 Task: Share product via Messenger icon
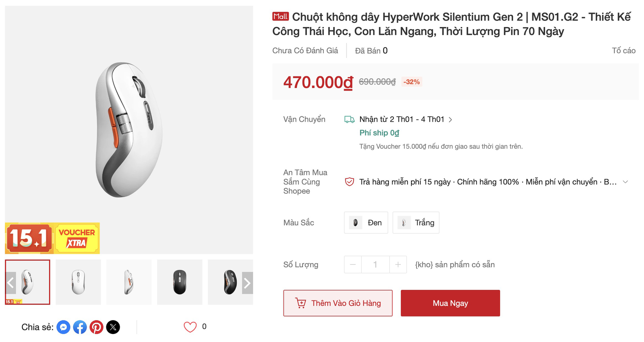[x=63, y=327]
